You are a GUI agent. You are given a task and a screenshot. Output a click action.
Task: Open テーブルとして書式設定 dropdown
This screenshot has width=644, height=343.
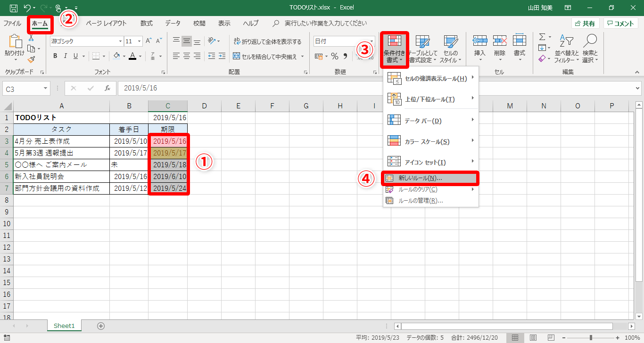pos(423,49)
